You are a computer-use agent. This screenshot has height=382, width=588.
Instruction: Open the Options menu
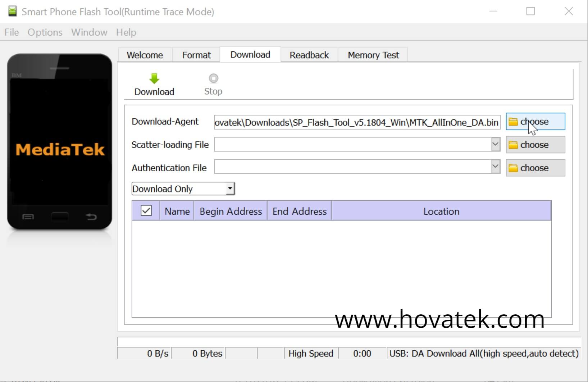44,32
